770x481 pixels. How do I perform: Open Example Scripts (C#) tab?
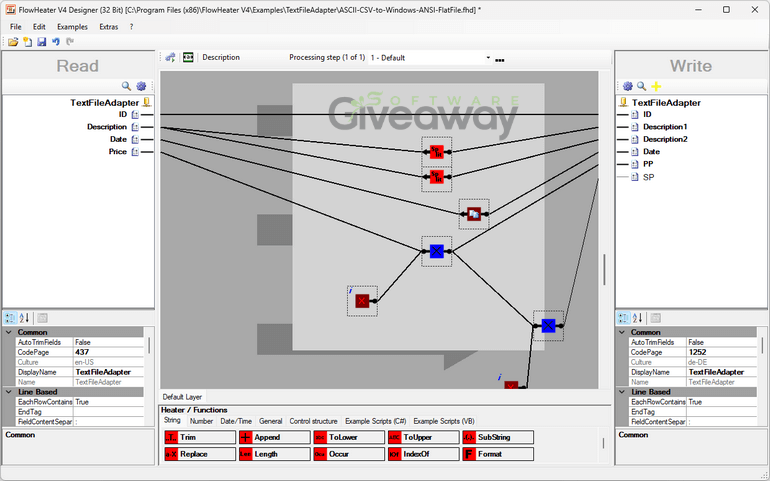click(x=376, y=421)
